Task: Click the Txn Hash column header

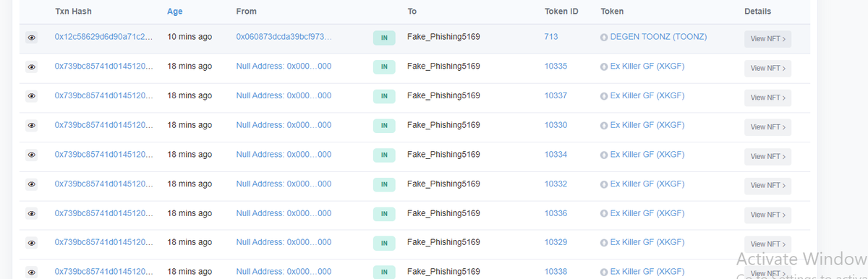Action: point(73,12)
